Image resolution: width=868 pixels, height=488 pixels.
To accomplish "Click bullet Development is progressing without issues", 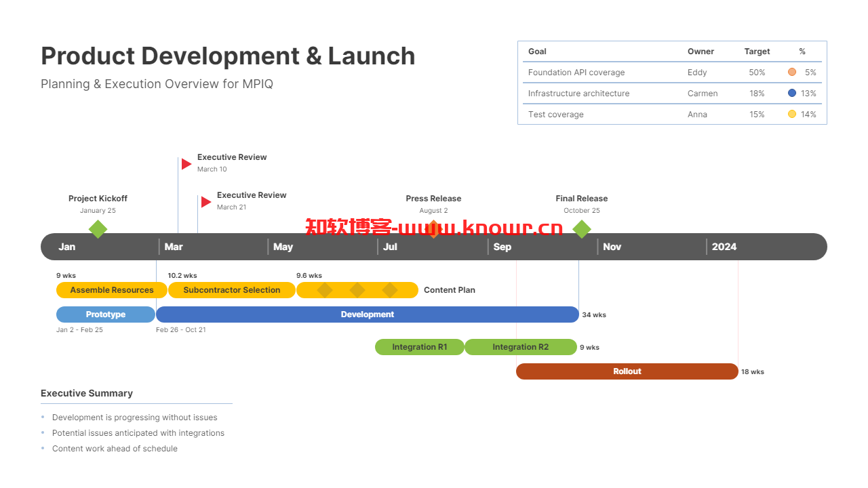I will click(135, 418).
